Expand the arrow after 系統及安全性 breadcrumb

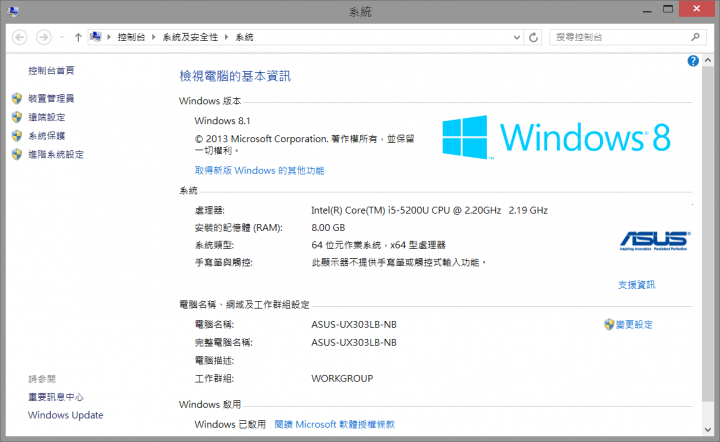point(226,37)
